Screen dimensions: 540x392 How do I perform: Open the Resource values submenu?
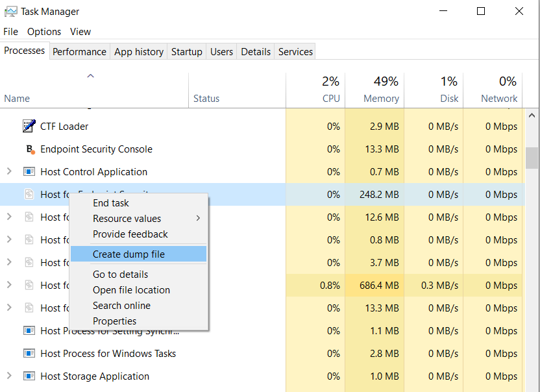tap(127, 218)
